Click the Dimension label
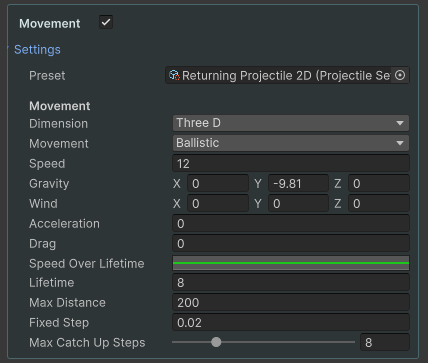The width and height of the screenshot is (428, 363). click(58, 124)
